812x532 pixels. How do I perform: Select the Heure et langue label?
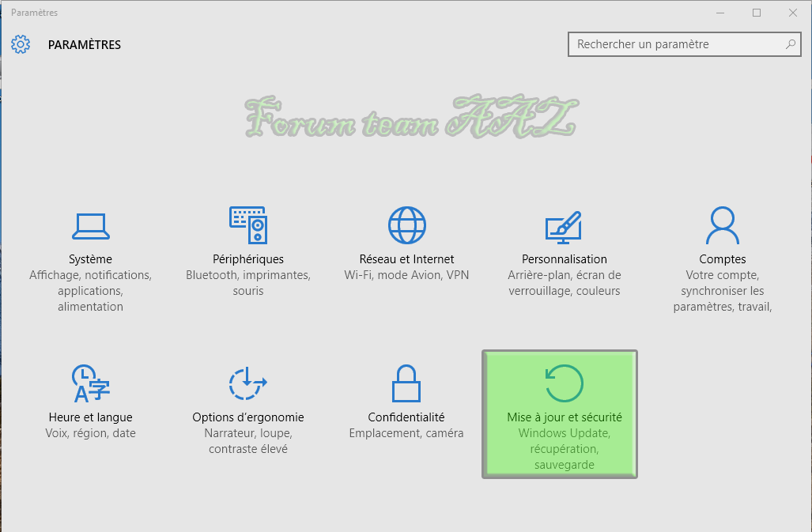click(x=91, y=417)
